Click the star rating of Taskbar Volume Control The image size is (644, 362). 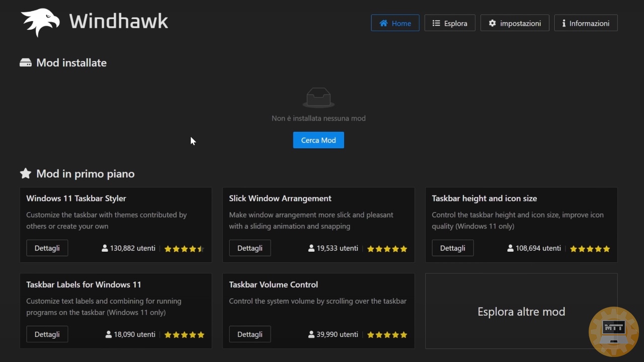pyautogui.click(x=387, y=335)
